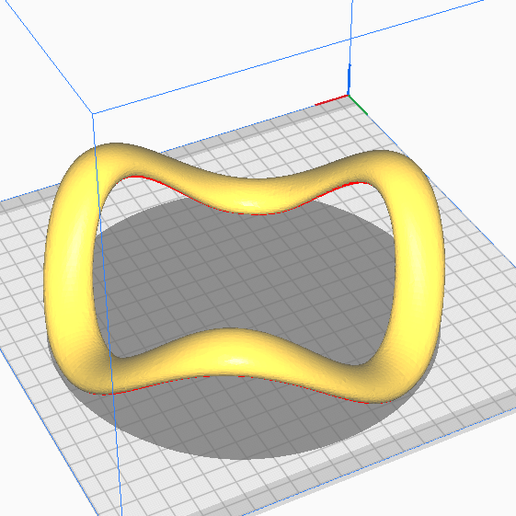Click the blue Z-axis indicator at origin

click(349, 79)
